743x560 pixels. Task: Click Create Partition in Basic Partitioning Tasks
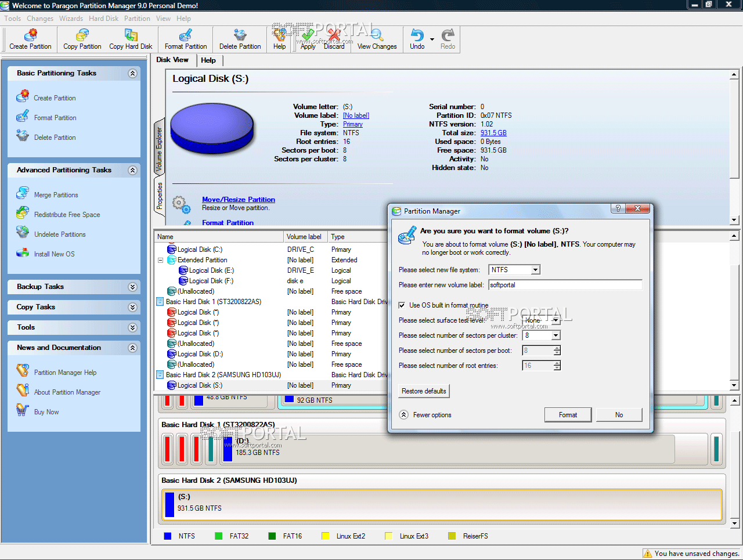pyautogui.click(x=55, y=98)
